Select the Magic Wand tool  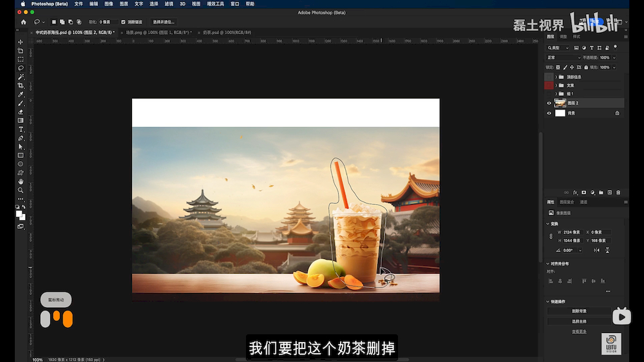pos(21,77)
